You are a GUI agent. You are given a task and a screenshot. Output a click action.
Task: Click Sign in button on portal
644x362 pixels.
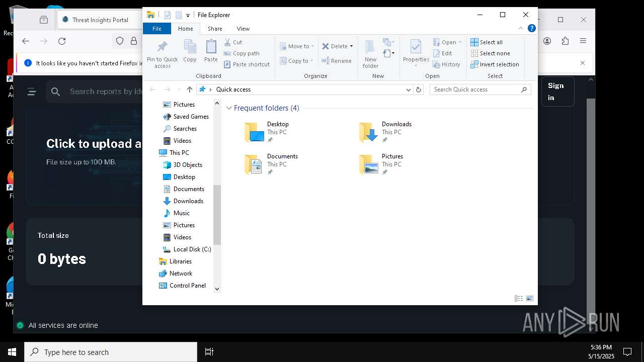coord(557,92)
